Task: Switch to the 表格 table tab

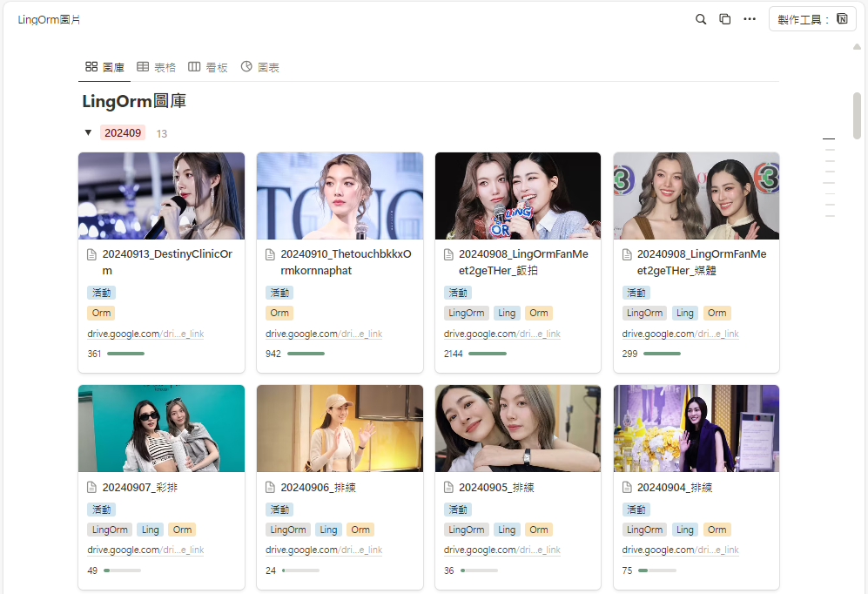Action: (156, 68)
